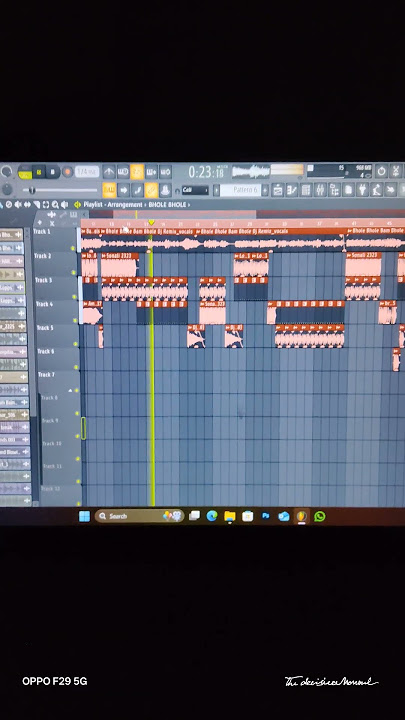Collapse group arrow on Track 7
Screen dimensions: 405x720
(x=70, y=390)
